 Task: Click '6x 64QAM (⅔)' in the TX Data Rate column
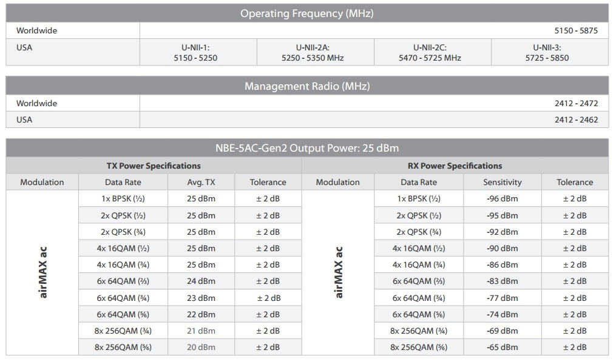pos(123,281)
